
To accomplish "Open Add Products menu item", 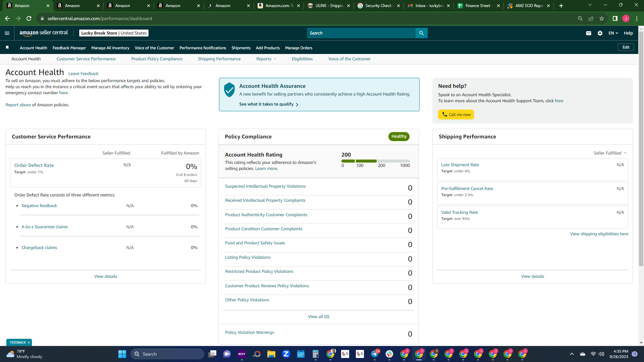I will pos(268,48).
